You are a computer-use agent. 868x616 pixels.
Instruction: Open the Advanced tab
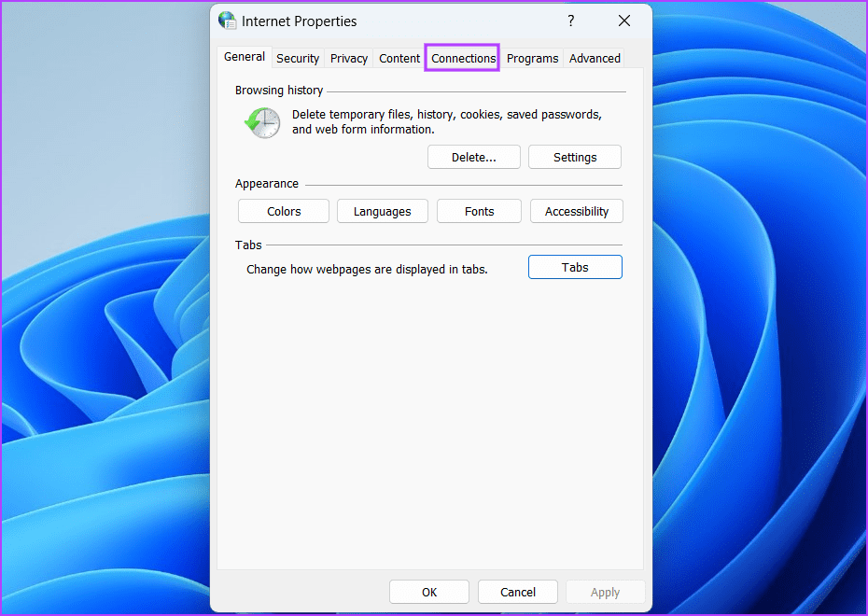click(x=595, y=59)
